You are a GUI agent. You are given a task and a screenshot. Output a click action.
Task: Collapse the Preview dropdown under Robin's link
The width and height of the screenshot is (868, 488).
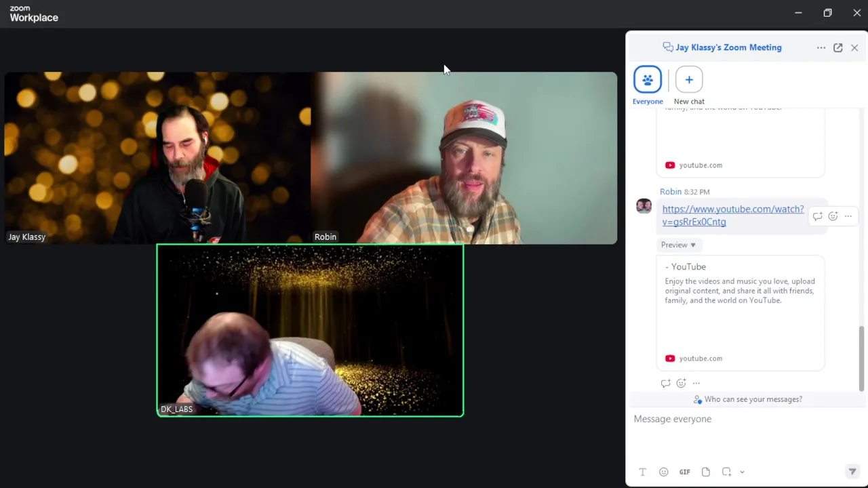[678, 245]
